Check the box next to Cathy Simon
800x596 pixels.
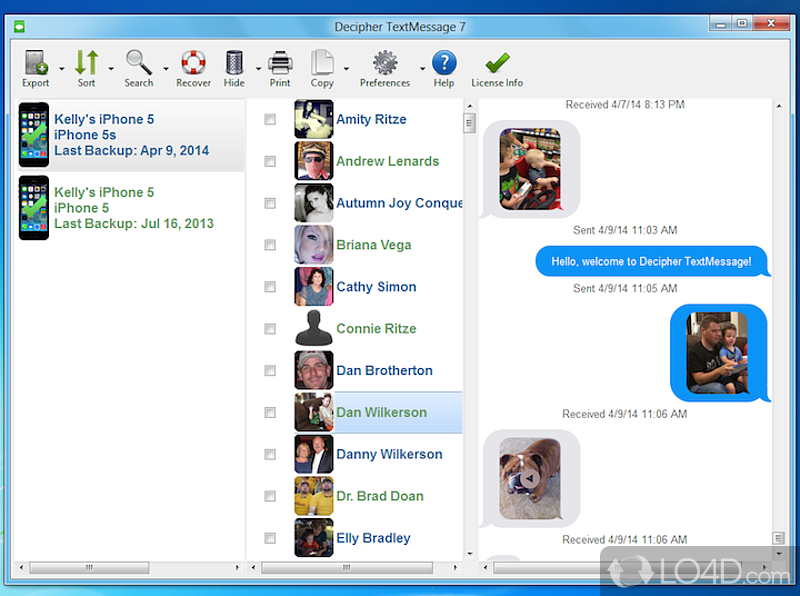coord(270,287)
